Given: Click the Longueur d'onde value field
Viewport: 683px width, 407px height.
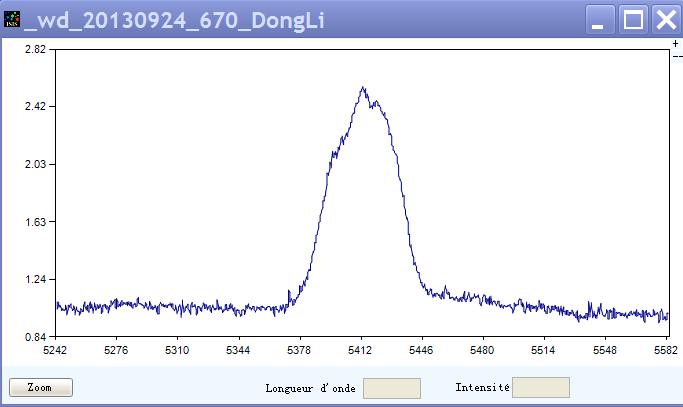Looking at the screenshot, I should [391, 388].
